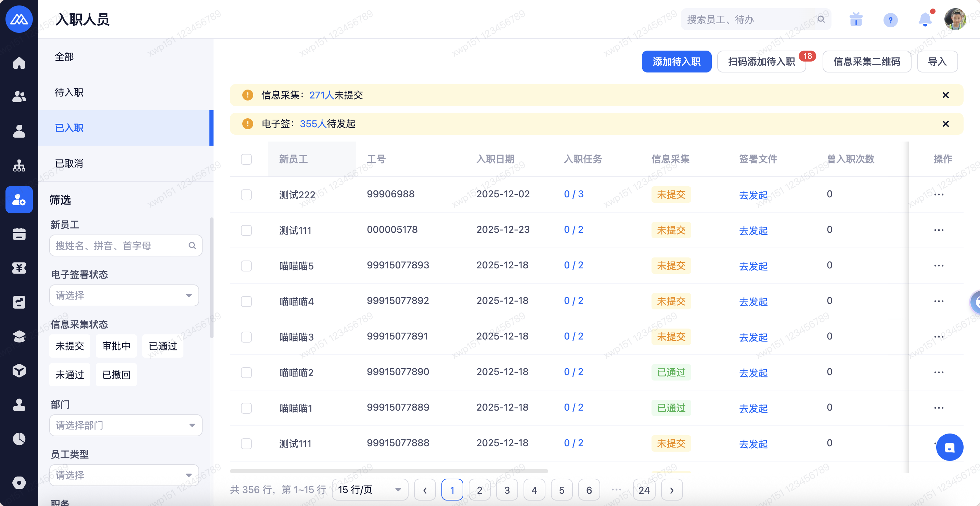This screenshot has width=980, height=506.
Task: Open the home icon in sidebar
Action: 19,63
